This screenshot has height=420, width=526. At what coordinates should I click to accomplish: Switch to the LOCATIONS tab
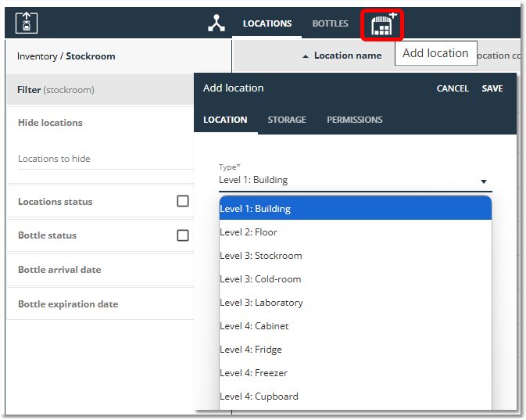pos(267,23)
